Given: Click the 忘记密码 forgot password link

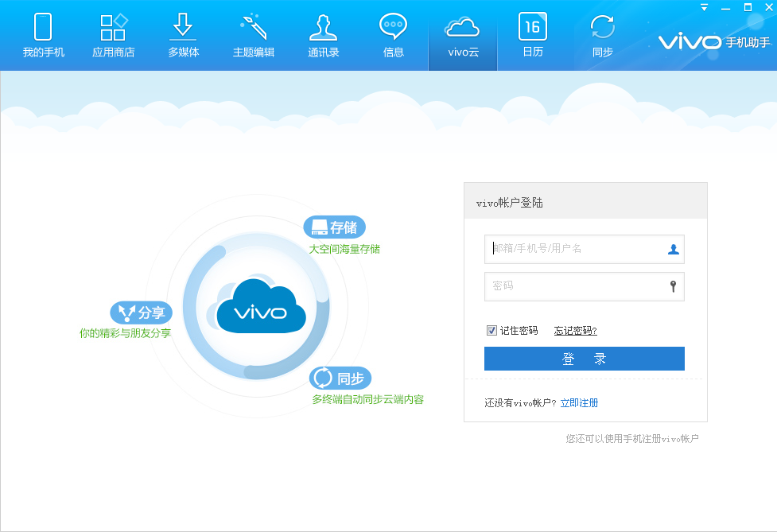Looking at the screenshot, I should [574, 330].
